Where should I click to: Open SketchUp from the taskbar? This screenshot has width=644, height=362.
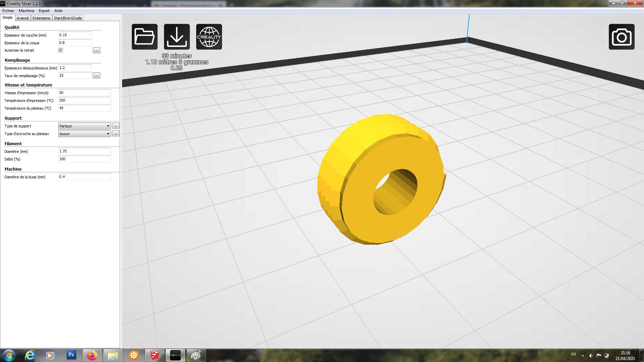[154, 355]
